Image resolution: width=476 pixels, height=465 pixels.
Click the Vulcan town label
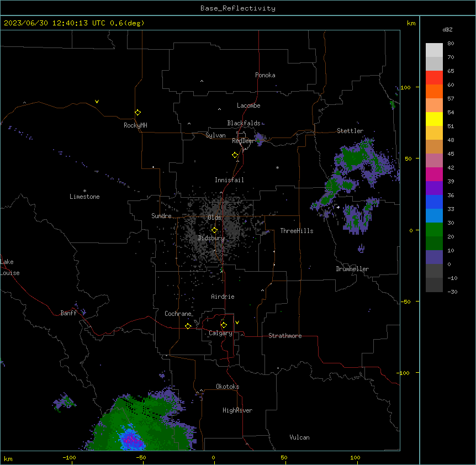point(300,437)
